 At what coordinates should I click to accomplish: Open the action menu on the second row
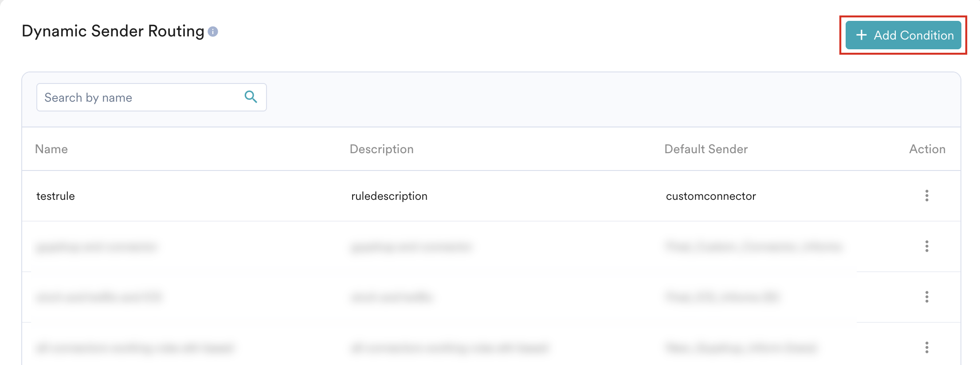[926, 246]
